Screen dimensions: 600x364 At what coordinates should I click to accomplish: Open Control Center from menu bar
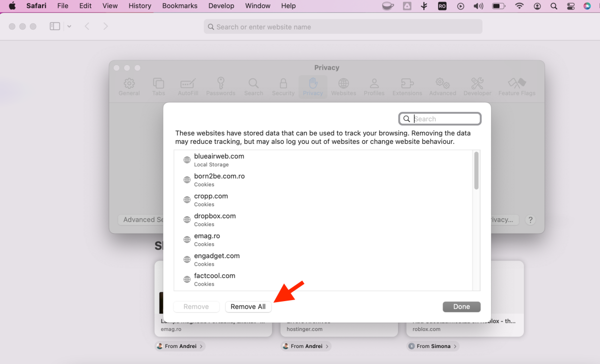[x=570, y=6]
